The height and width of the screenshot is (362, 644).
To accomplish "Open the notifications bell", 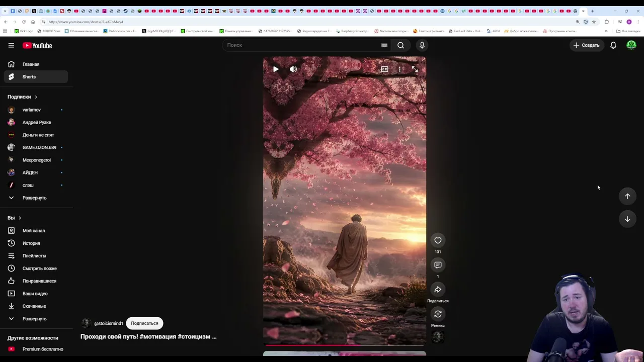I will click(613, 45).
